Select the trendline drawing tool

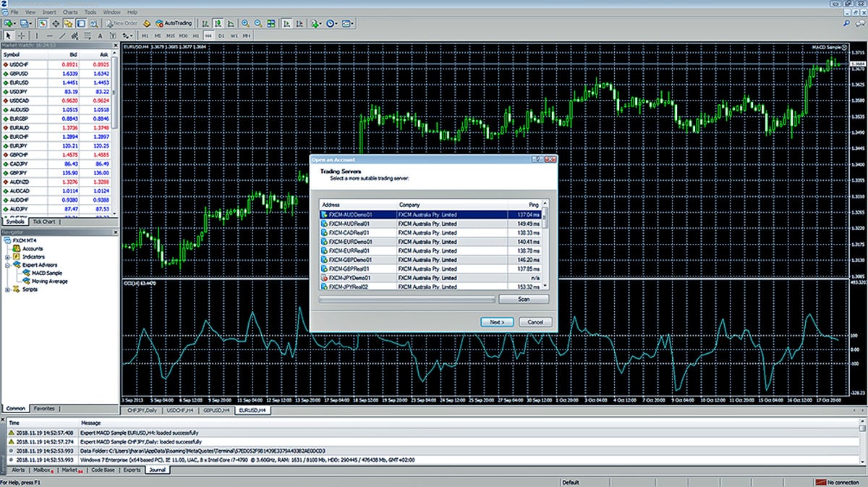[x=63, y=35]
